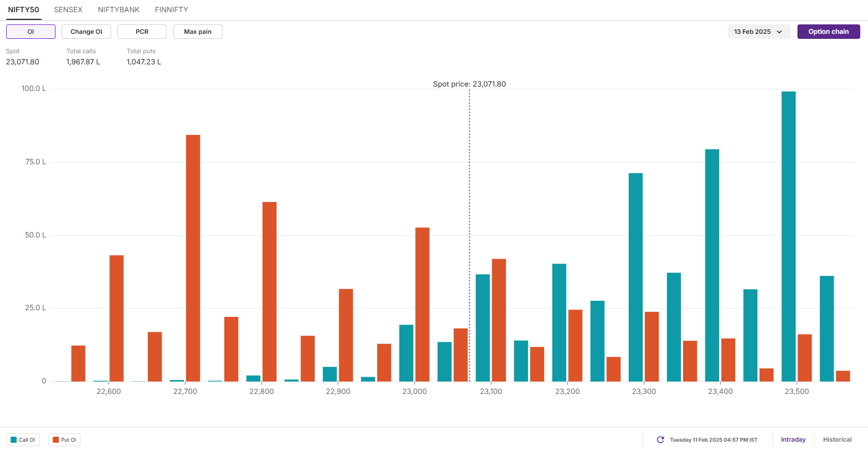Click the 23,000 call OI bar
The height and width of the screenshot is (450, 868).
(407, 353)
